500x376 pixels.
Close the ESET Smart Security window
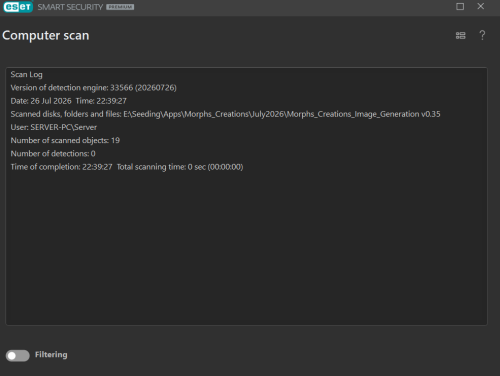click(x=481, y=6)
